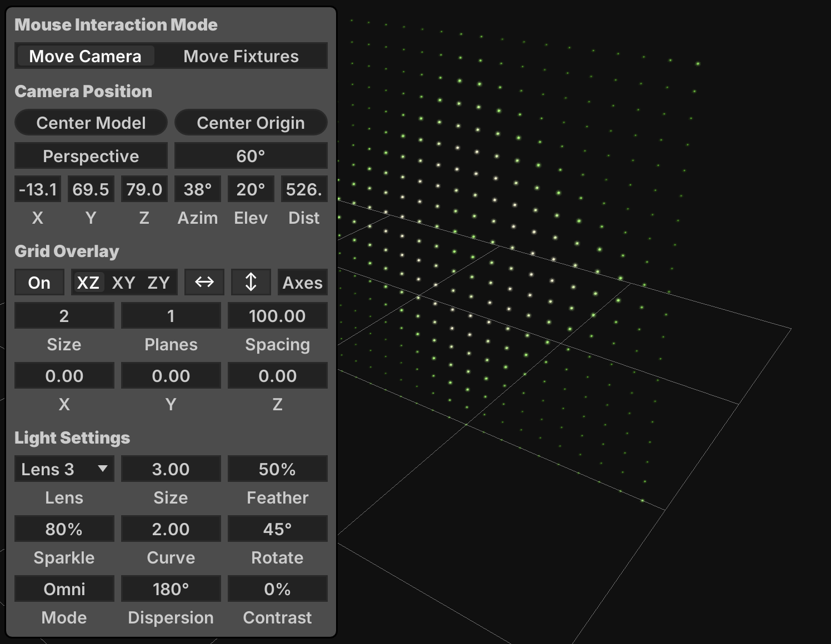
Task: Select the XY grid plane
Action: (x=123, y=283)
